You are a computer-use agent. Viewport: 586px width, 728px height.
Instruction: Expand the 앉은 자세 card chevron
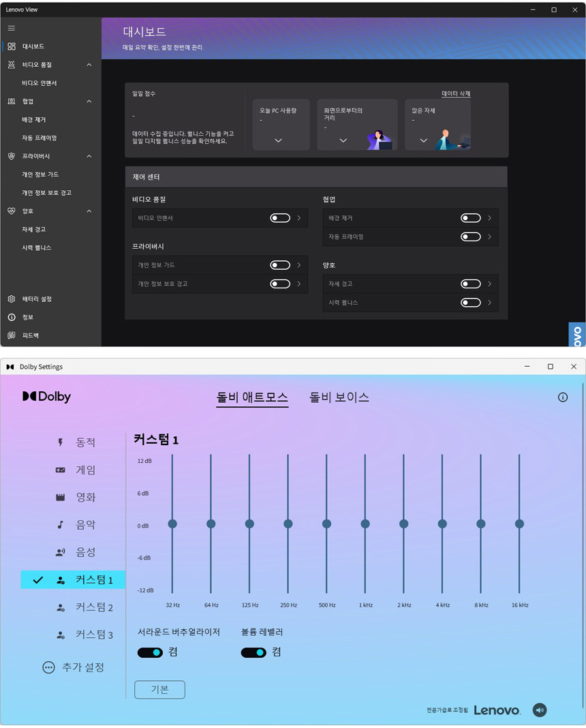tap(423, 140)
